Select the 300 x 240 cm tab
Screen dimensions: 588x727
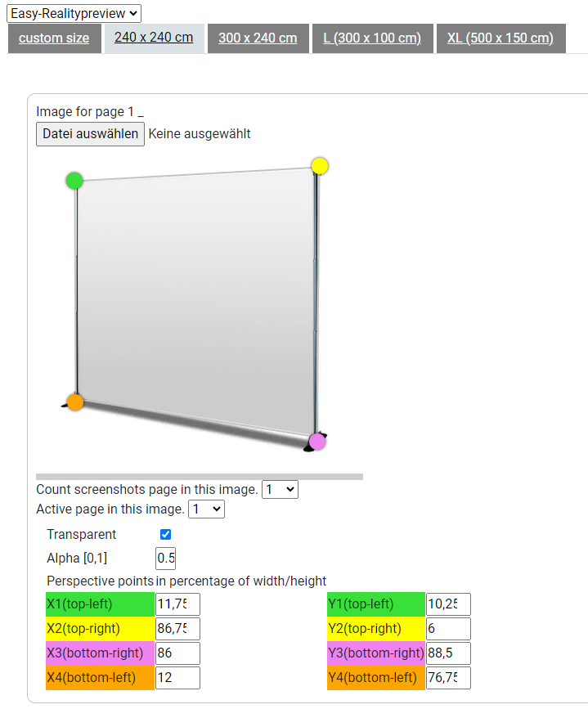pyautogui.click(x=258, y=38)
